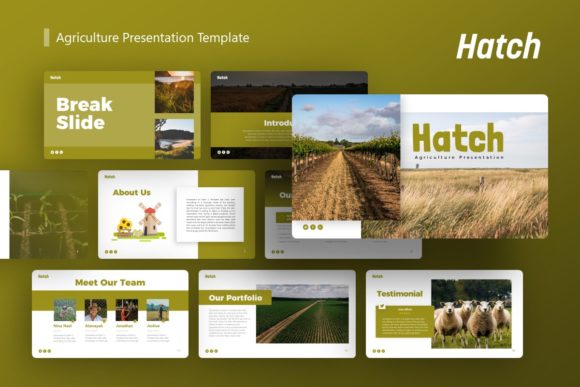Click the "Jonathan" team member name
The image size is (580, 387).
click(x=124, y=326)
